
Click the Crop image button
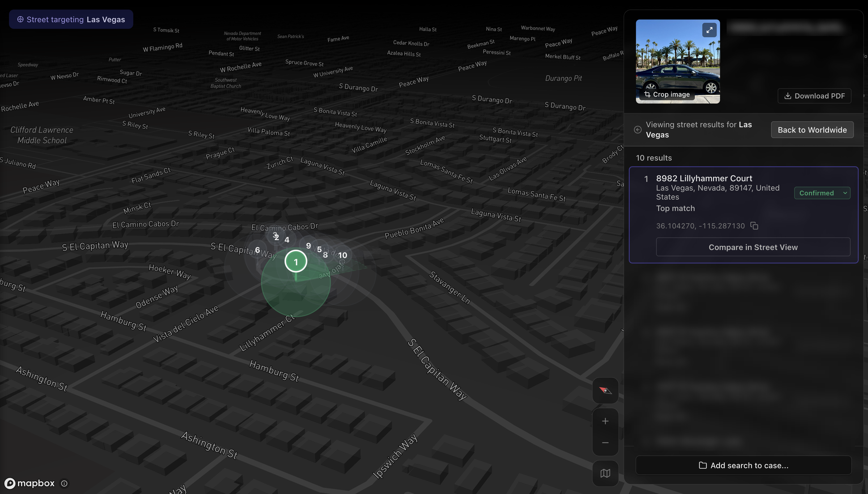coord(667,94)
